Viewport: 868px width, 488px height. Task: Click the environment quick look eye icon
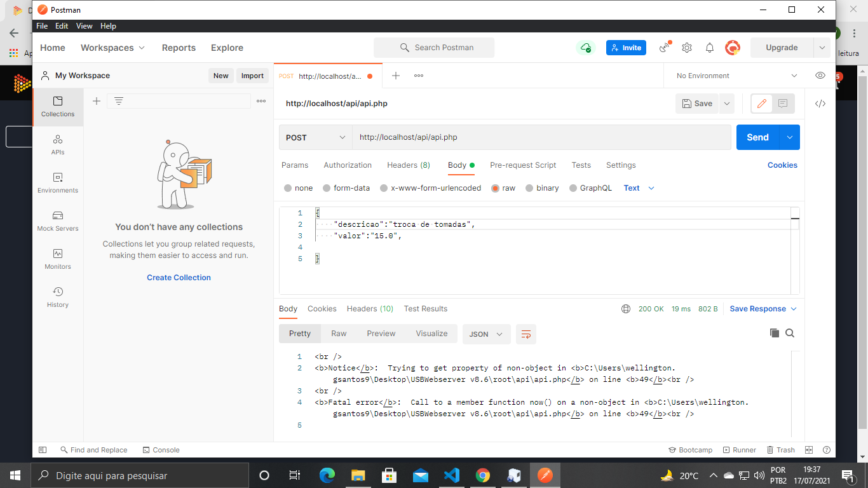pyautogui.click(x=820, y=76)
